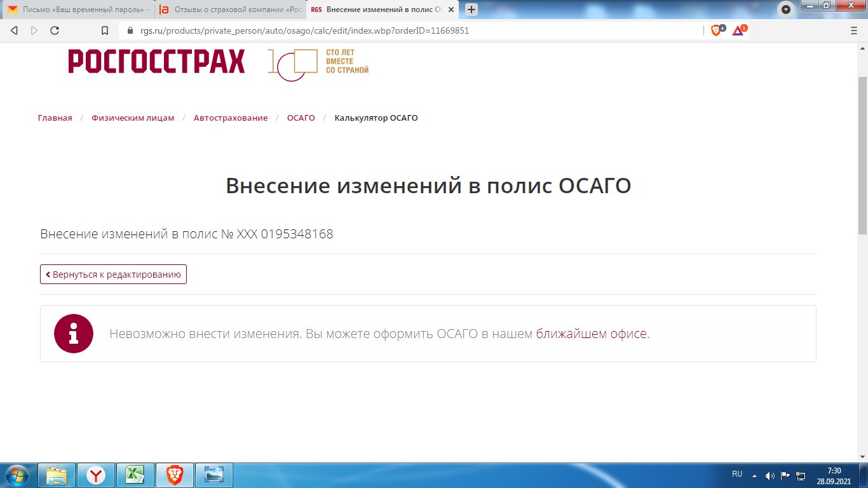
Task: Click the Росгосстрах logo
Action: [156, 62]
